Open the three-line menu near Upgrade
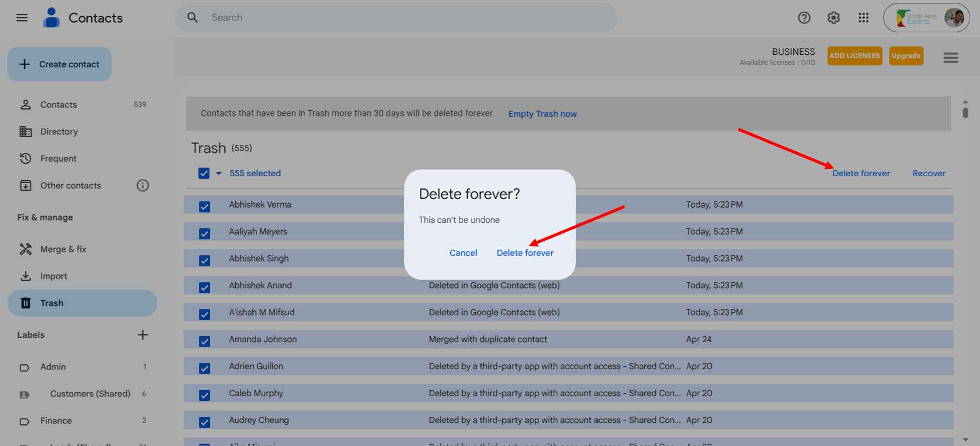 point(951,58)
